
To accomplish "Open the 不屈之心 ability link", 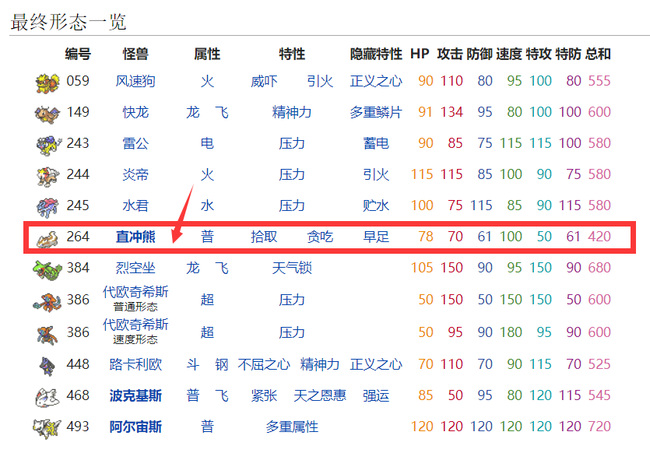I will [x=264, y=364].
